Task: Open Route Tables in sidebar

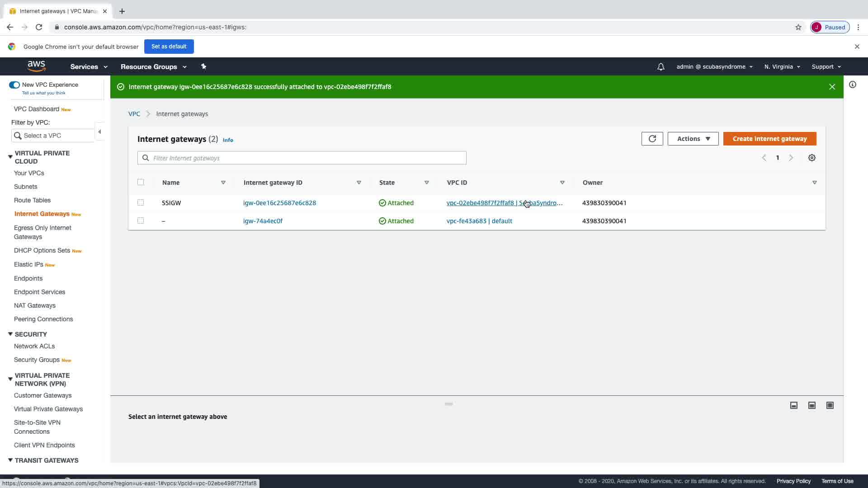Action: tap(32, 200)
